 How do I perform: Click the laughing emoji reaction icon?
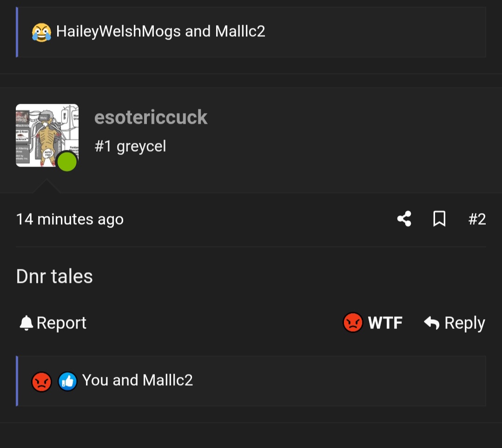point(41,32)
